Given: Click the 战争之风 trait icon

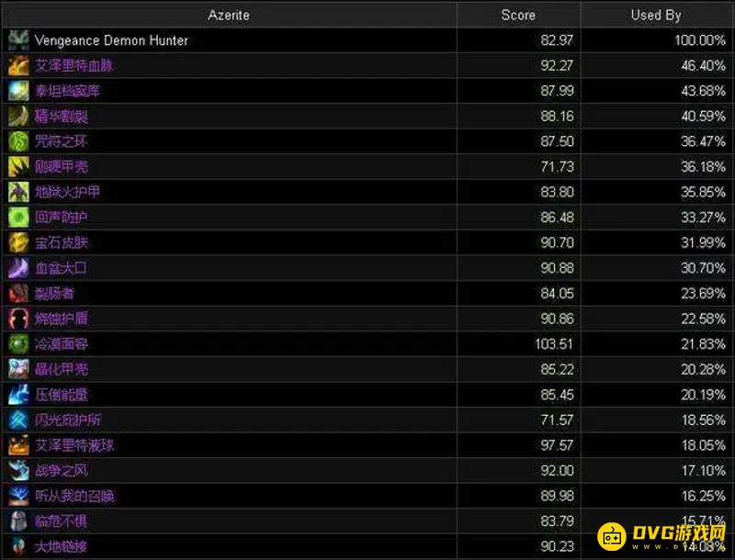Looking at the screenshot, I should [x=18, y=470].
